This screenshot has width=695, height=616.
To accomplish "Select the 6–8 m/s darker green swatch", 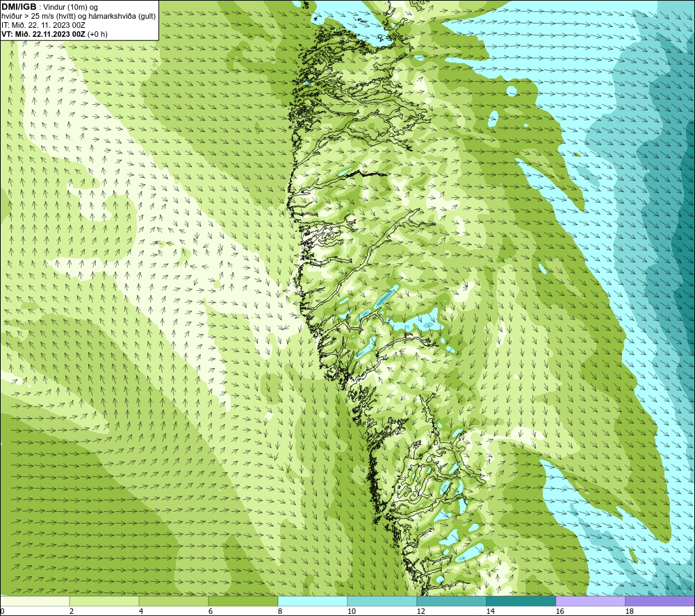I will 243,601.
